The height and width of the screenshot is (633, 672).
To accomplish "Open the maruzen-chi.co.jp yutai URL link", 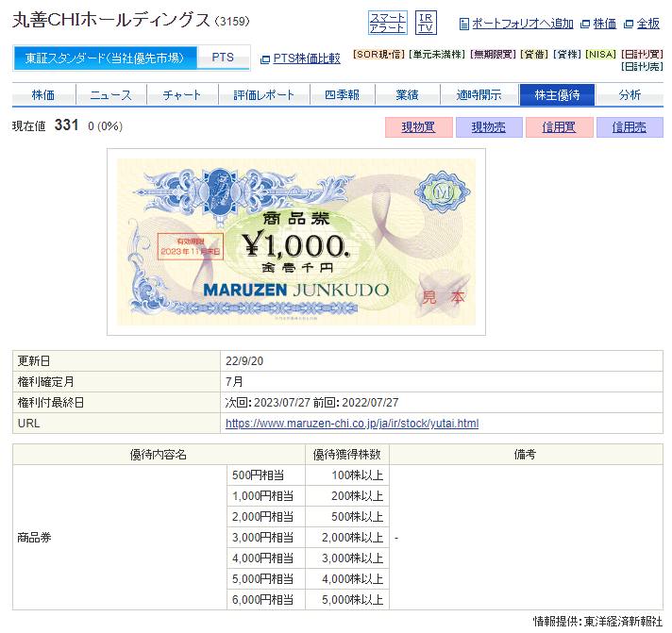I will pos(352,424).
